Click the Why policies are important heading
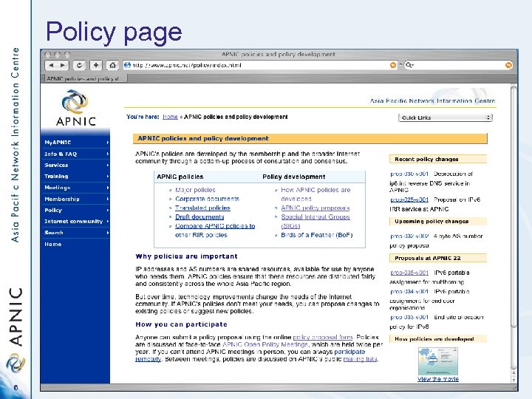Image resolution: width=532 pixels, height=399 pixels. pos(186,256)
